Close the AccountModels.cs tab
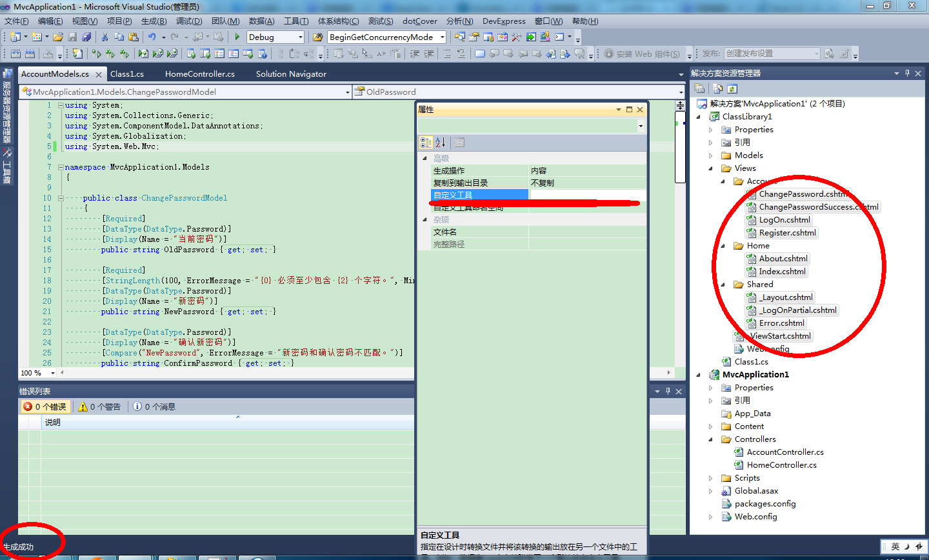 pyautogui.click(x=98, y=75)
